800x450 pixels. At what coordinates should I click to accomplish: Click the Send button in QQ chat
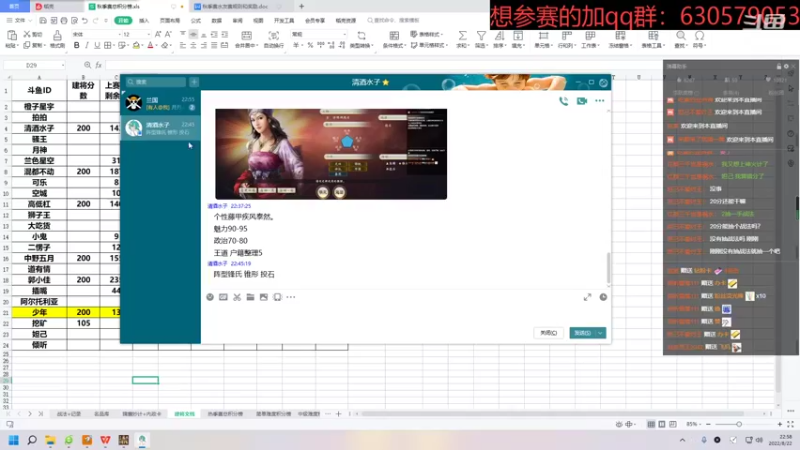click(x=582, y=333)
